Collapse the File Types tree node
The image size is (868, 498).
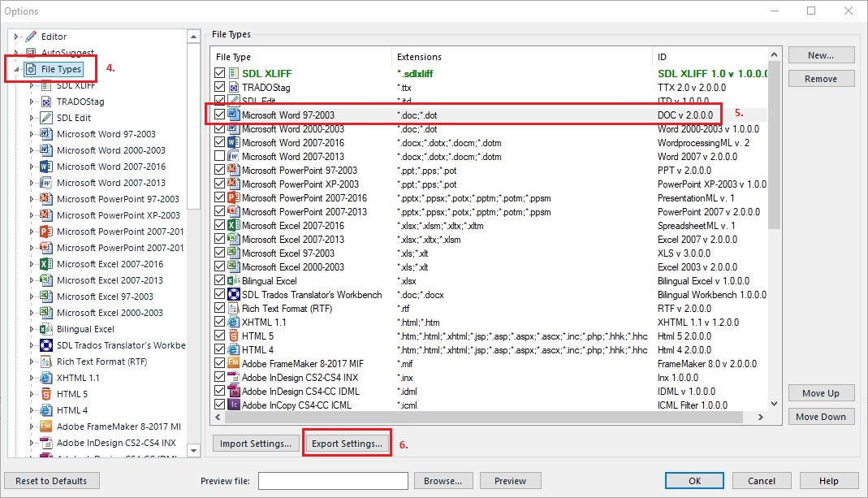[16, 69]
